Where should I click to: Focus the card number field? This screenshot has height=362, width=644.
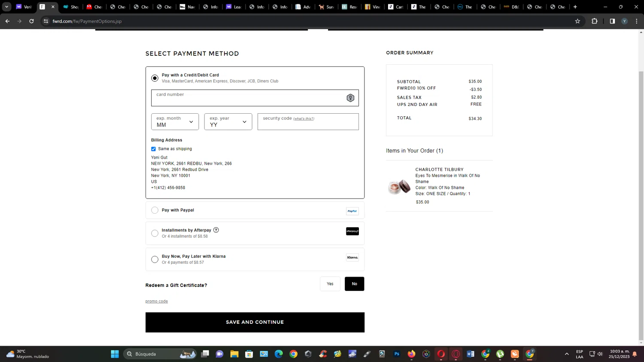[255, 98]
